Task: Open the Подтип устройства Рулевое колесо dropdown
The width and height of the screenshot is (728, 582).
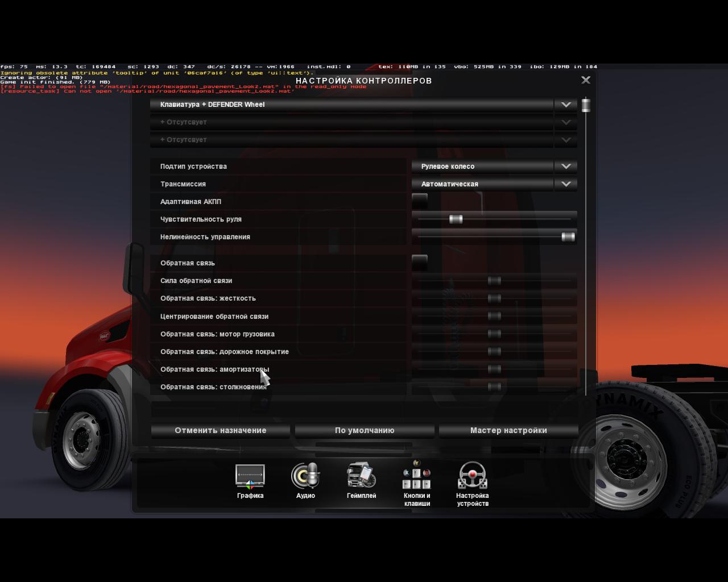Action: pos(565,167)
